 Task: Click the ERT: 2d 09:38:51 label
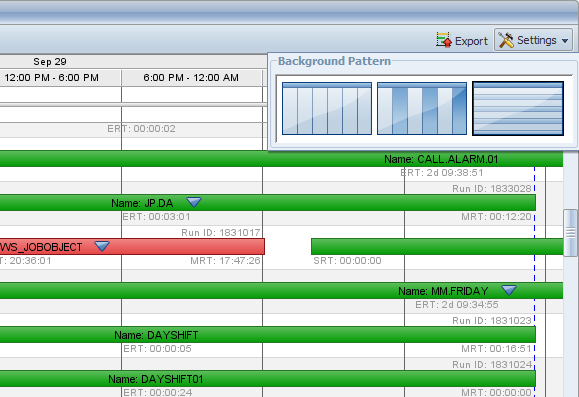tap(442, 173)
